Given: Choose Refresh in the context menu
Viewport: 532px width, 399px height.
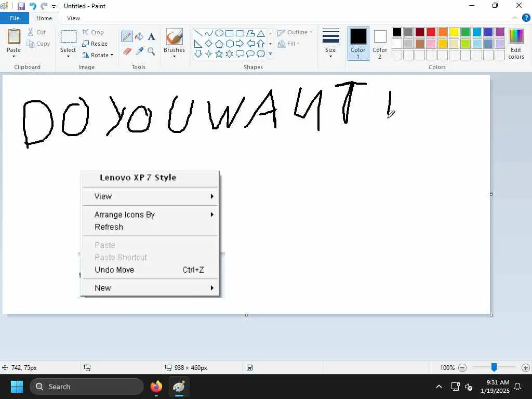Looking at the screenshot, I should [150, 227].
